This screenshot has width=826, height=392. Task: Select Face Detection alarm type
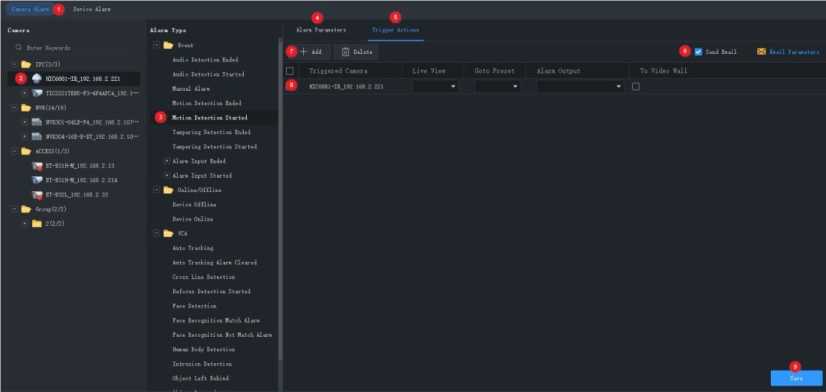[x=194, y=306]
